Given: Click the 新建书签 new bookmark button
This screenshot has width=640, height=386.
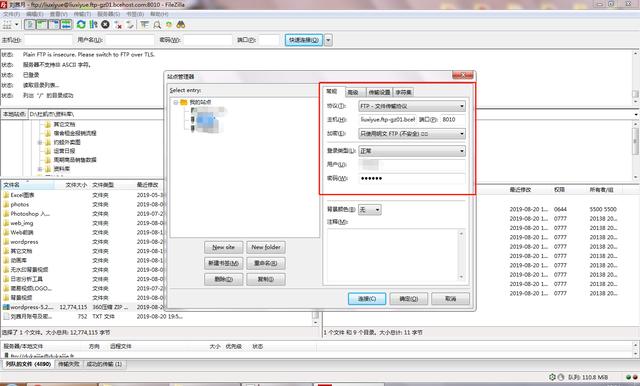Looking at the screenshot, I should tap(223, 263).
